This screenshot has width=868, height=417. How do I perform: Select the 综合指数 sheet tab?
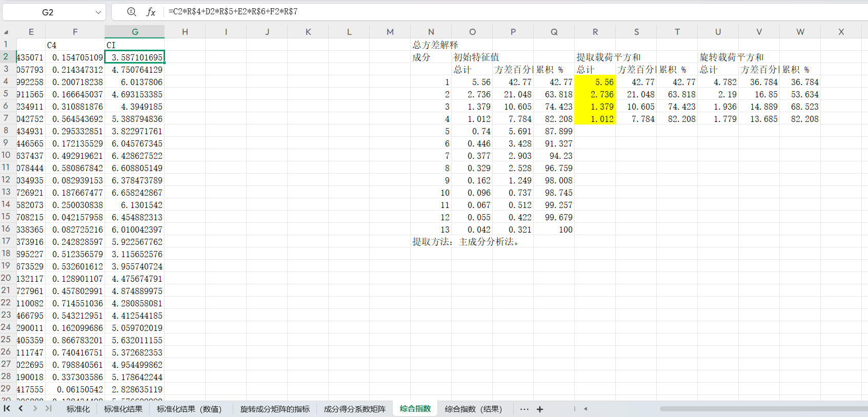(x=415, y=408)
